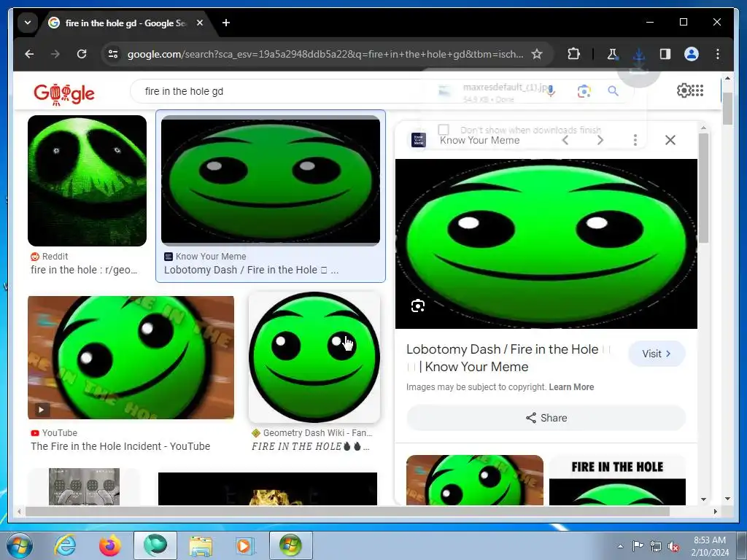Start voice search with the microphone
The width and height of the screenshot is (747, 560).
click(x=551, y=90)
